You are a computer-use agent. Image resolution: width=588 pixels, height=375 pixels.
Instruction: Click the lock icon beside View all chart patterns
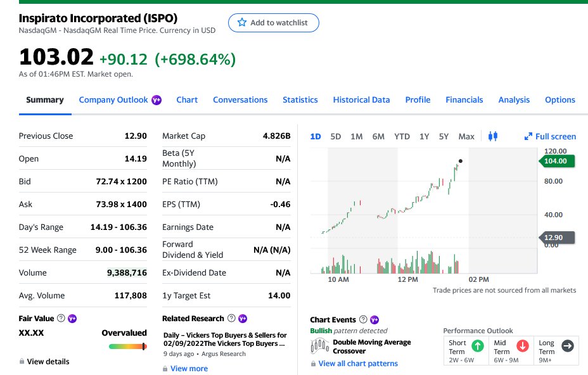click(313, 364)
